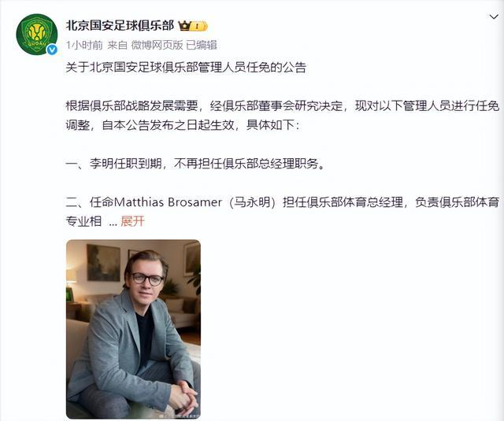Open account name 北京国安足球俱乐部

[120, 26]
